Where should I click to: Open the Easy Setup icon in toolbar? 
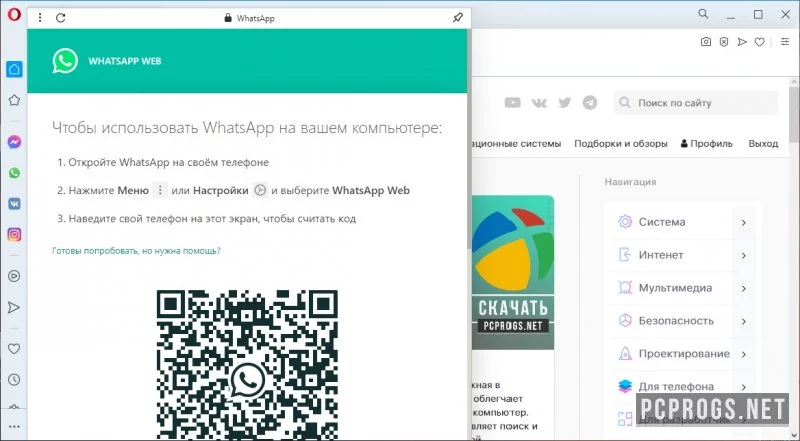785,42
